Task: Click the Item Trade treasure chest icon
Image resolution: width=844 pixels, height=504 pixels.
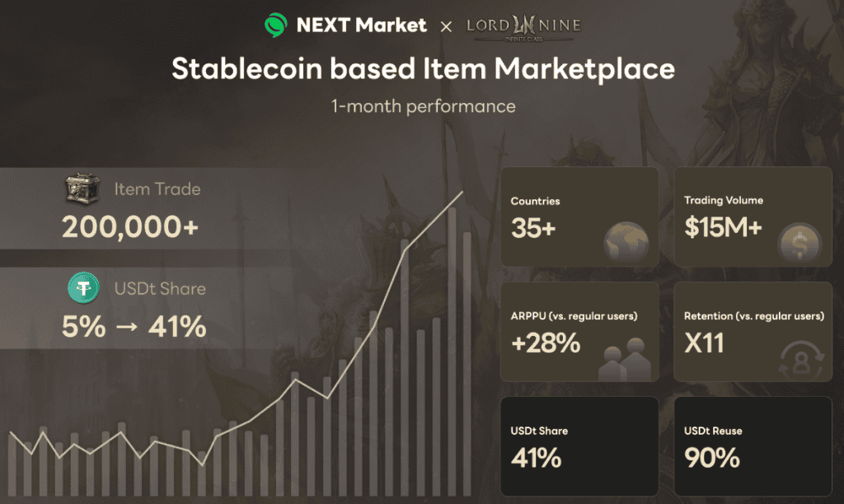Action: (x=82, y=189)
